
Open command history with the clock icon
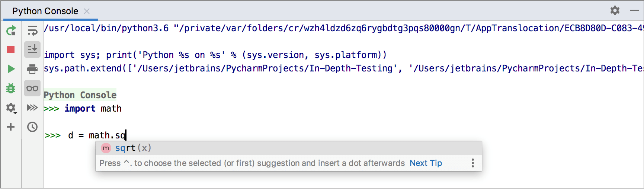coord(32,127)
